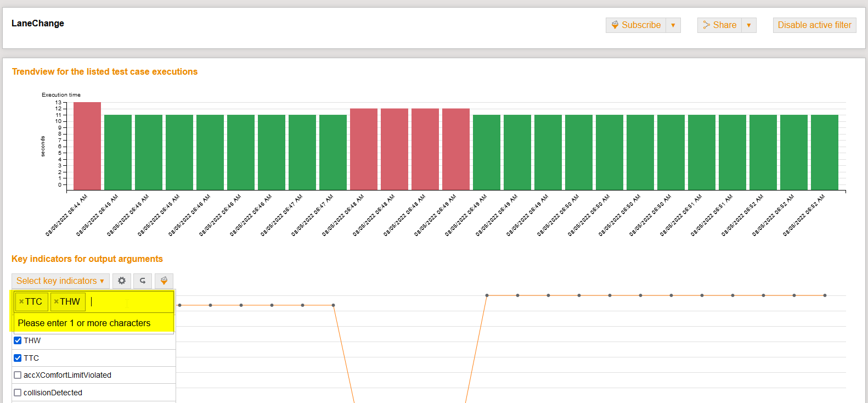The image size is (868, 403).
Task: Check the collisionDetected indicator
Action: pos(18,393)
